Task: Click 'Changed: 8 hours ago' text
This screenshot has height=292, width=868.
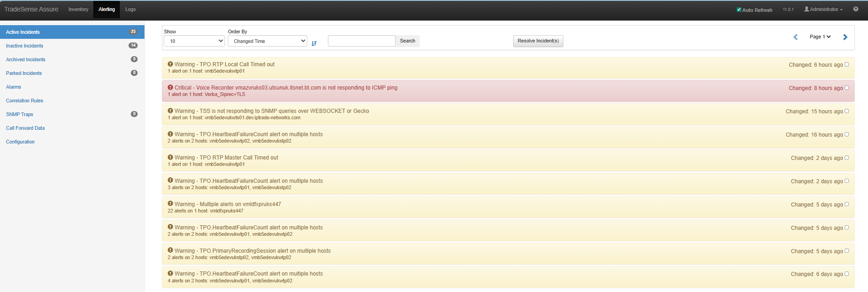Action: pos(816,88)
